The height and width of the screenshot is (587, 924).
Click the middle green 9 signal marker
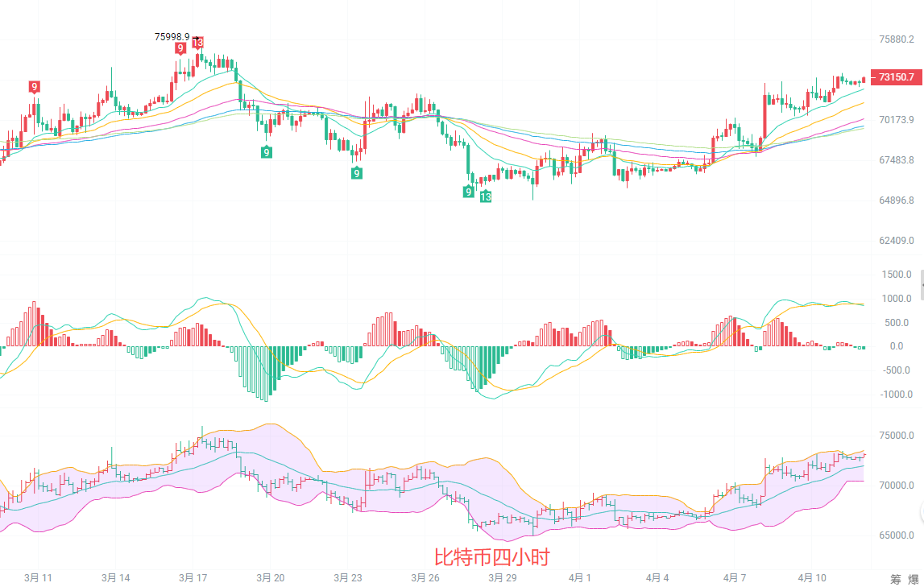356,173
